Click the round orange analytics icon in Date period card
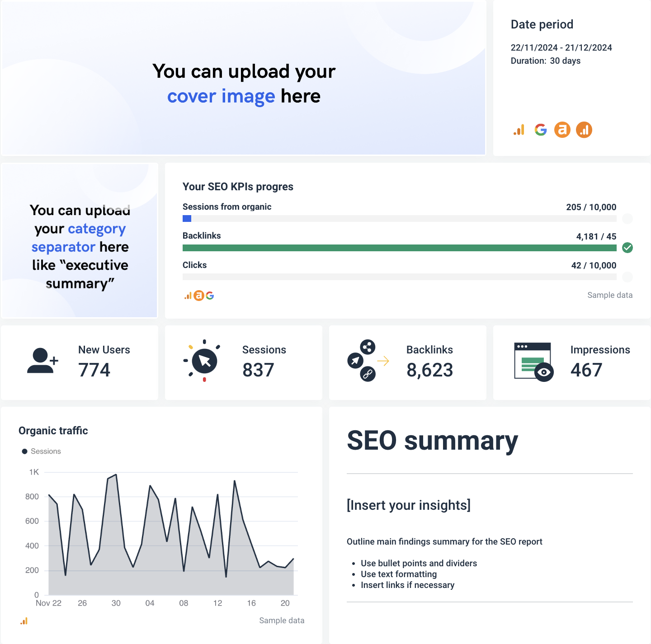651x644 pixels. click(584, 130)
